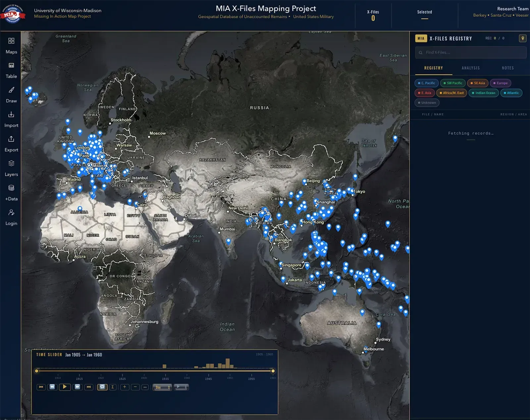
Task: Switch to the Notes tab
Action: [507, 68]
